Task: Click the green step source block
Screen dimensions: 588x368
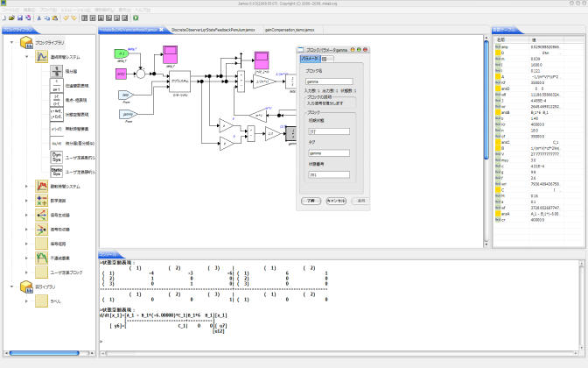Action: [122, 54]
